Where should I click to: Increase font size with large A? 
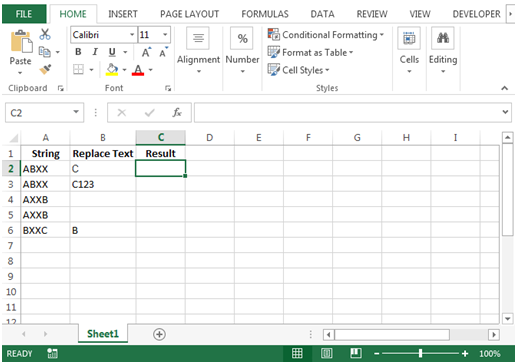[x=146, y=52]
